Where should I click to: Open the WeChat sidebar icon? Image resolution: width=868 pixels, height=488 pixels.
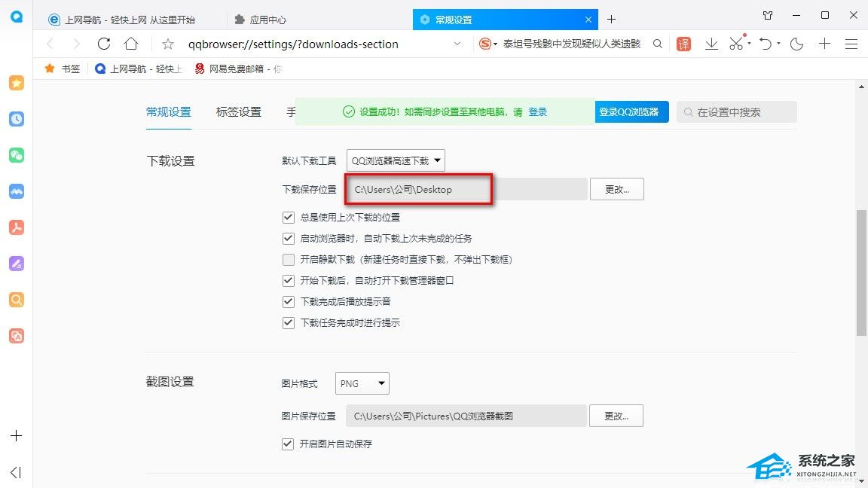tap(17, 155)
